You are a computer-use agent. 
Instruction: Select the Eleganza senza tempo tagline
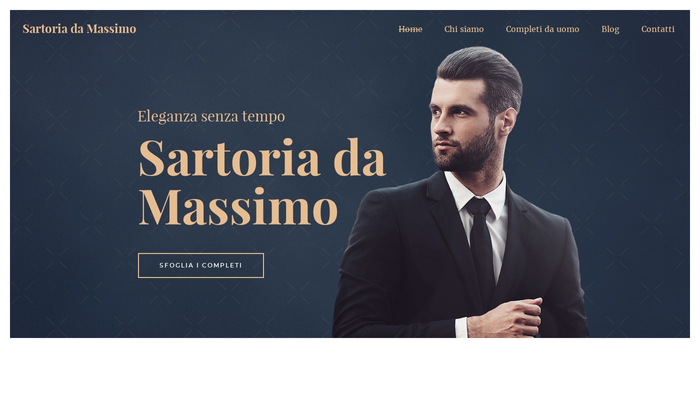pos(211,116)
